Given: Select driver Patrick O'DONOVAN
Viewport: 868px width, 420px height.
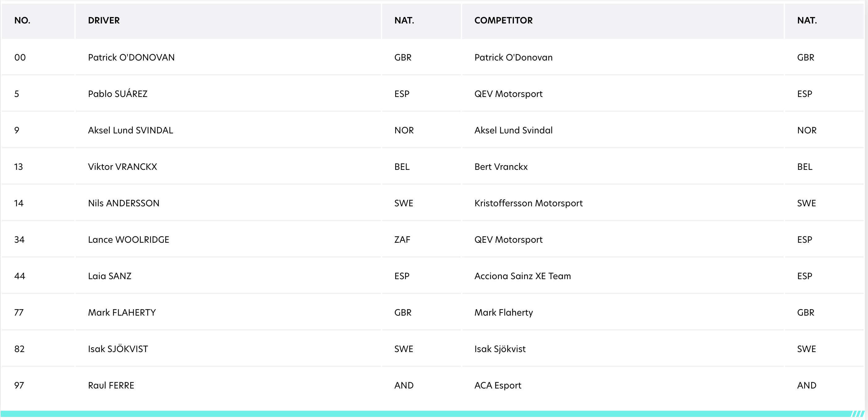Looking at the screenshot, I should point(131,57).
